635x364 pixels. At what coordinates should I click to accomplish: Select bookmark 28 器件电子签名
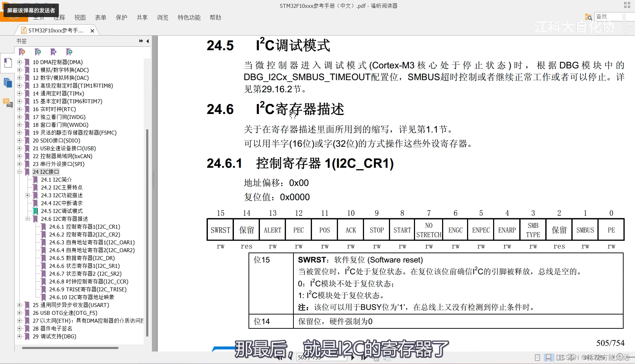[x=52, y=328]
